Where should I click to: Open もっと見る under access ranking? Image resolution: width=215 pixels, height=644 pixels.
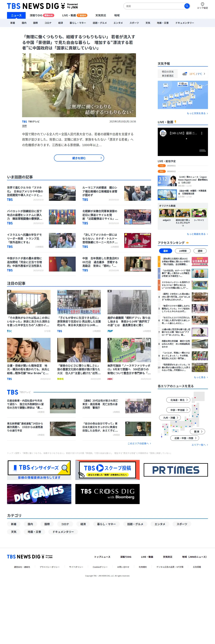[201, 377]
